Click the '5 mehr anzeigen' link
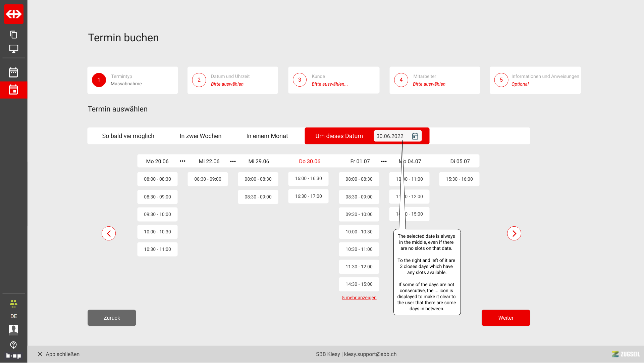This screenshot has width=644, height=363. [359, 298]
